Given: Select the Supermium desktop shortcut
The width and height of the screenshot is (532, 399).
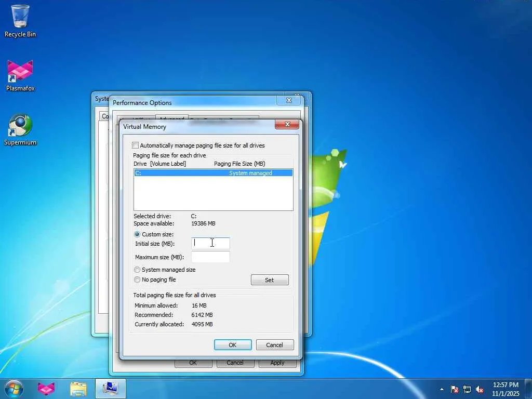Looking at the screenshot, I should (20, 129).
